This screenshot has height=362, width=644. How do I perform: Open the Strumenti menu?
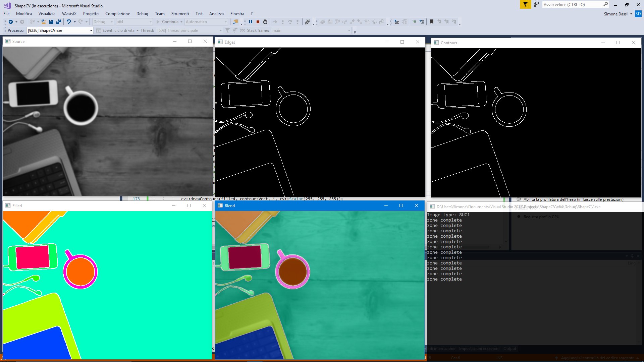click(180, 14)
